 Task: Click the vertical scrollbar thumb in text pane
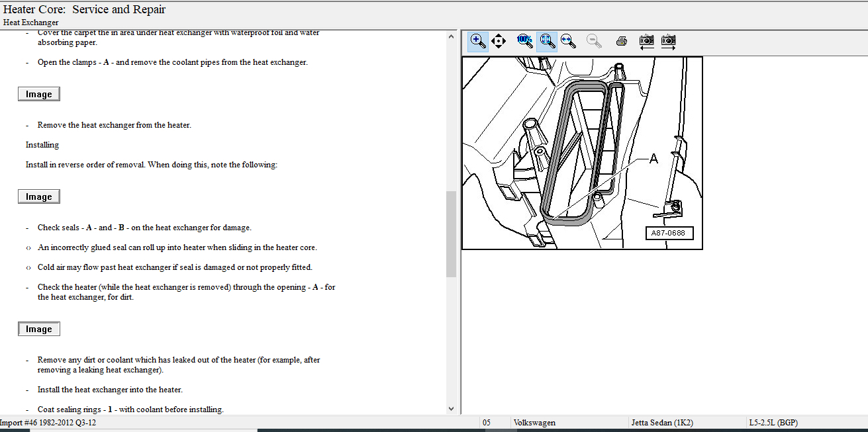click(451, 234)
